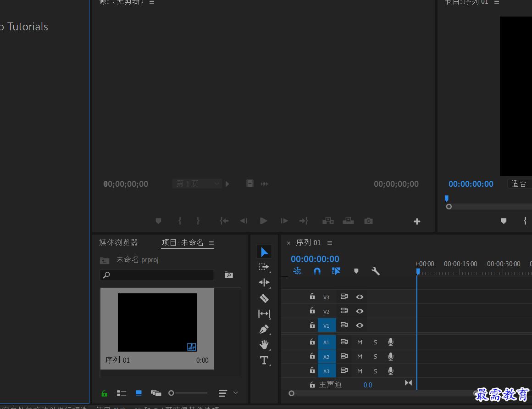Switch to 媒体浏览器 tab
532x409 pixels.
(x=118, y=242)
